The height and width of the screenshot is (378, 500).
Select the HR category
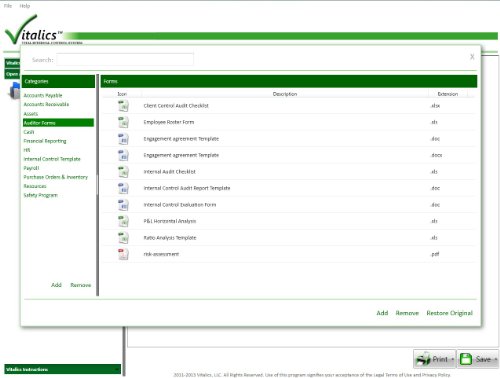pos(27,150)
